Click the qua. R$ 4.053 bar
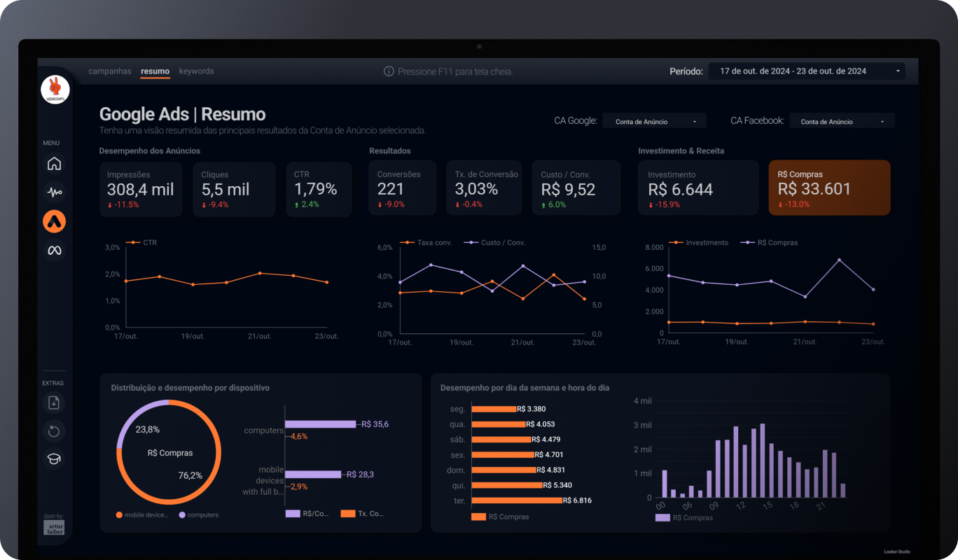The width and height of the screenshot is (958, 560). 499,424
